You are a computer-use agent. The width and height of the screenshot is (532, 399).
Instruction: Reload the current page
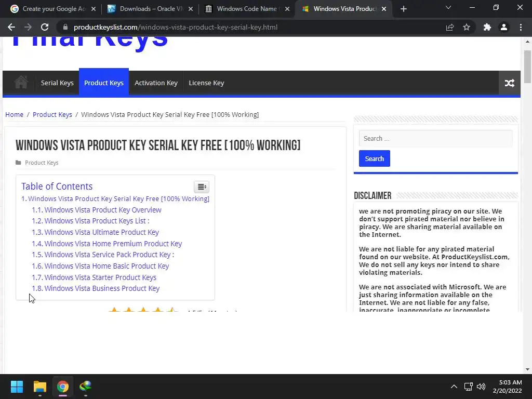click(x=45, y=27)
